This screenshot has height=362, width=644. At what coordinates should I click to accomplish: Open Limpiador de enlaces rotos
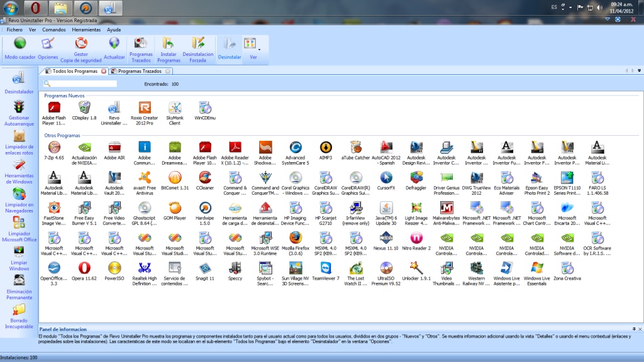click(x=19, y=142)
